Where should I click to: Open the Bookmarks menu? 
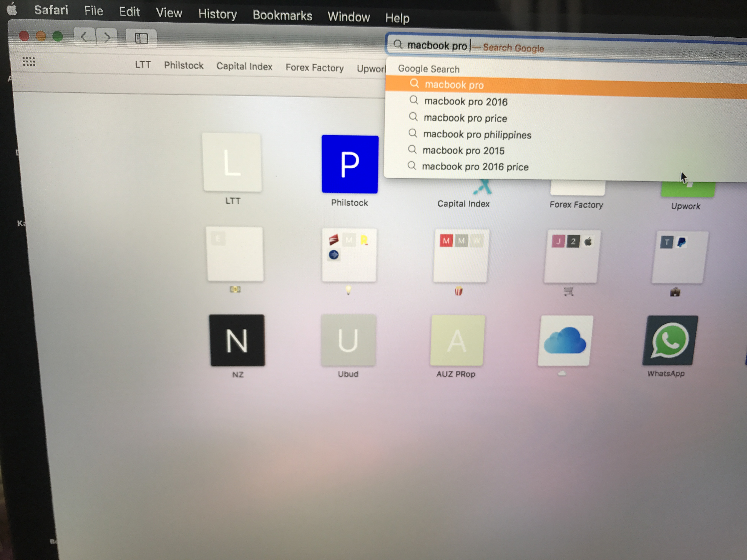[x=282, y=16]
